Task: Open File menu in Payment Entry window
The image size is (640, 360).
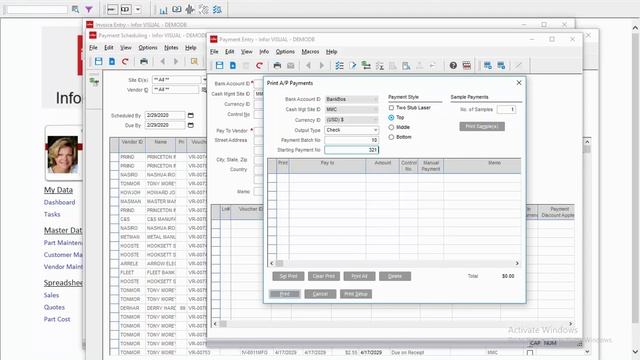Action: pyautogui.click(x=214, y=52)
